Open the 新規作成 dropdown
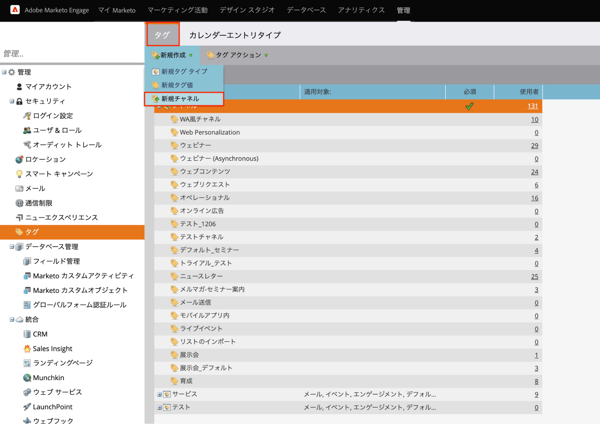This screenshot has width=600, height=424. pos(172,55)
